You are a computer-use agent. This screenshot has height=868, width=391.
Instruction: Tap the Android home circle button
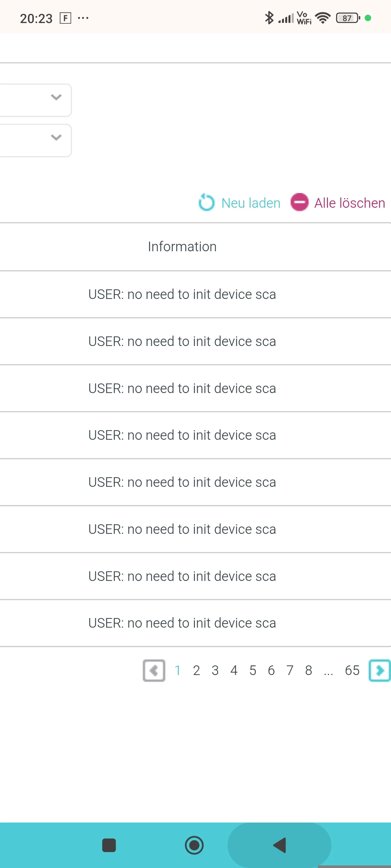(194, 845)
